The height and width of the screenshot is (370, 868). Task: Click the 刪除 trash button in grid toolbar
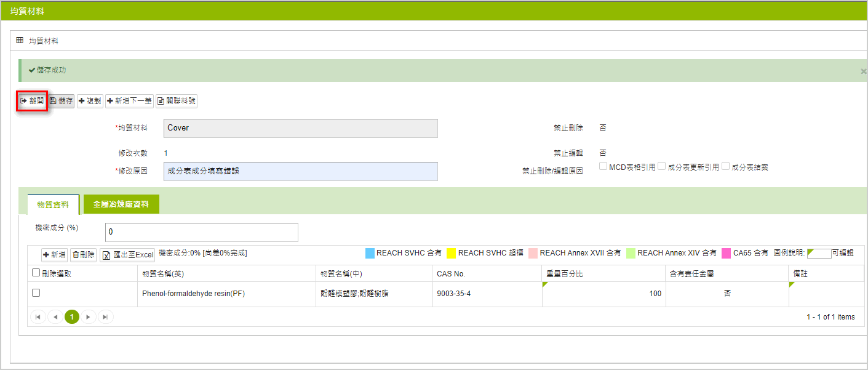click(x=84, y=255)
